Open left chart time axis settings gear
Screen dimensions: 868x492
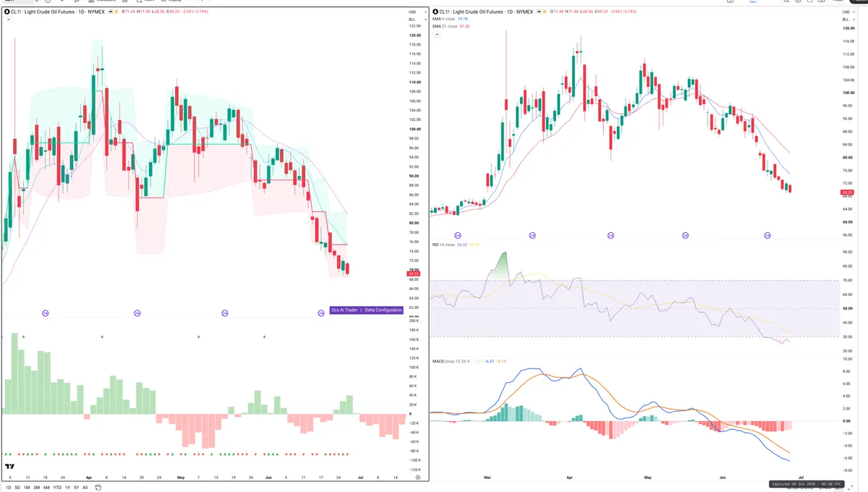417,478
